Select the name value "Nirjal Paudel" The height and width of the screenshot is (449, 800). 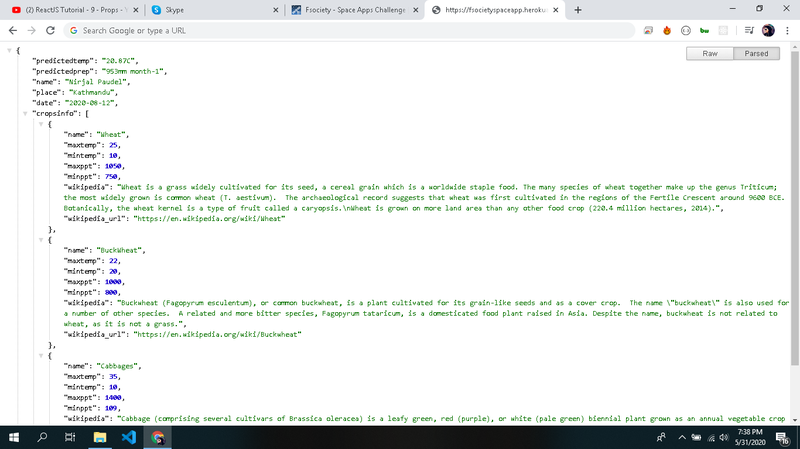click(x=97, y=82)
